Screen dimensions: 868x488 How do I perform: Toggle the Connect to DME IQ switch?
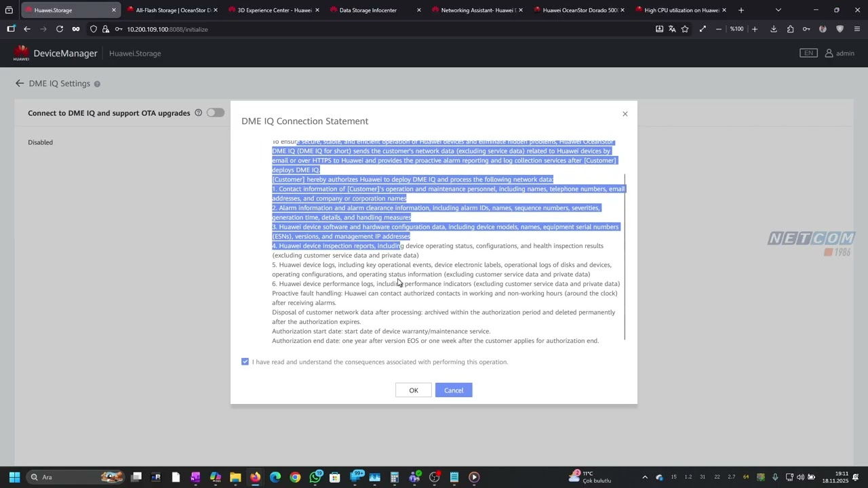point(216,113)
